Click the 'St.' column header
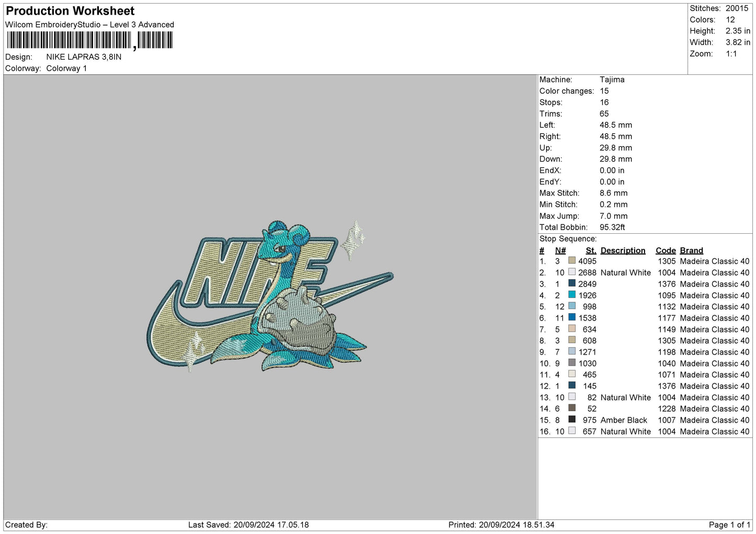 591,251
